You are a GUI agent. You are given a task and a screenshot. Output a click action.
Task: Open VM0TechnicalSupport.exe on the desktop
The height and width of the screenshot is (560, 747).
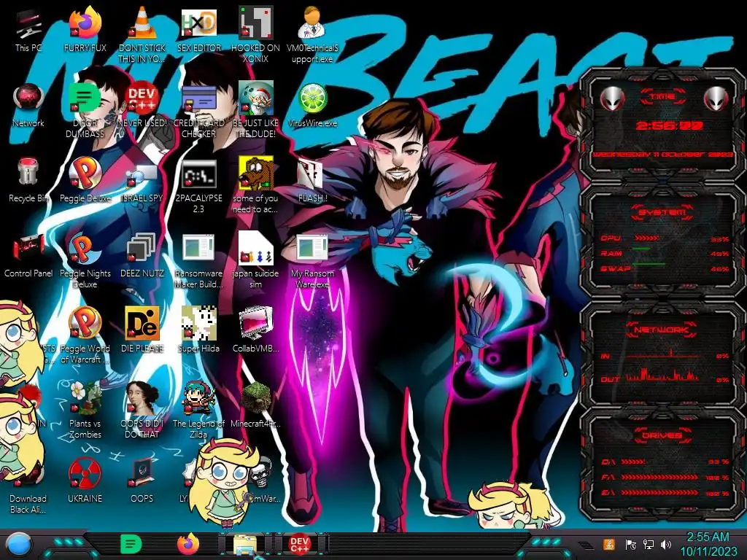tap(312, 24)
